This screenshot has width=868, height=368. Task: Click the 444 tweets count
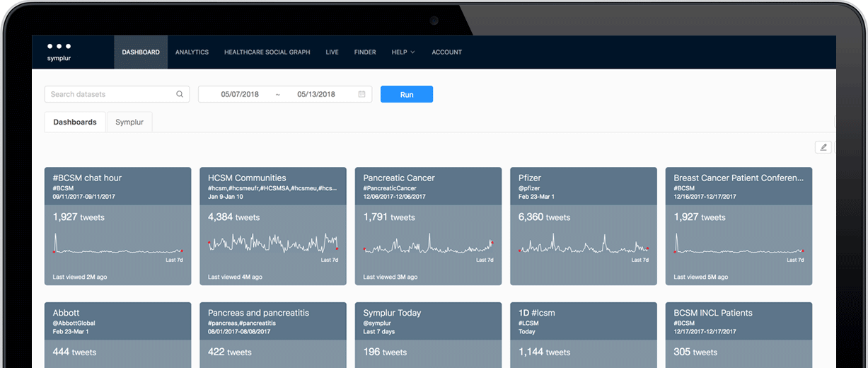coord(74,352)
